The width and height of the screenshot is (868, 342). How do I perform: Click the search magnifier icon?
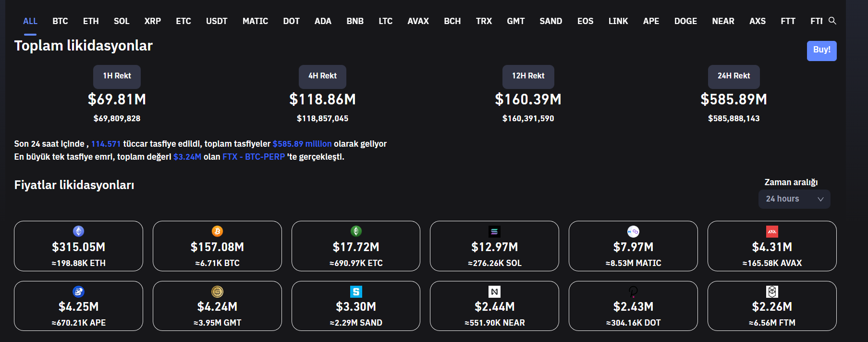tap(832, 21)
